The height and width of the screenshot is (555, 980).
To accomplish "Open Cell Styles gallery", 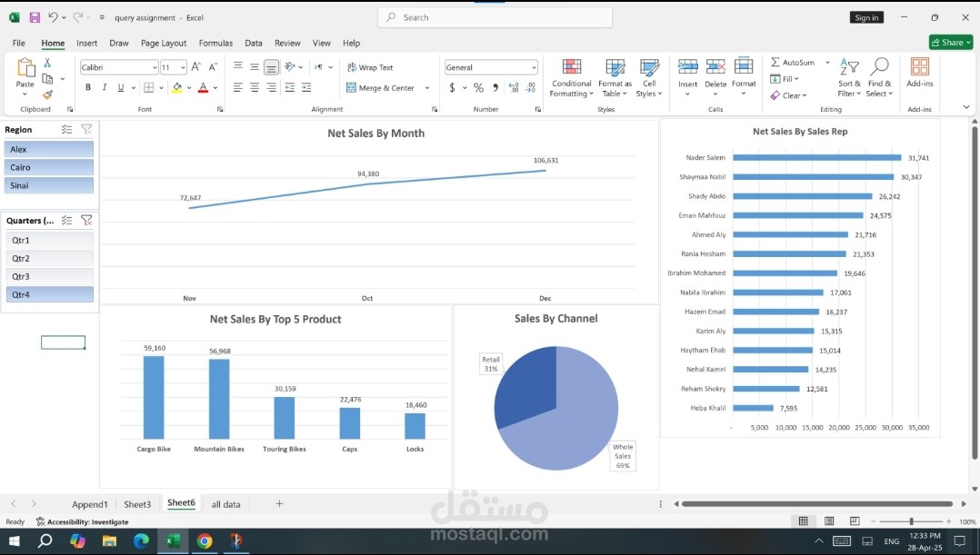I will pyautogui.click(x=649, y=78).
